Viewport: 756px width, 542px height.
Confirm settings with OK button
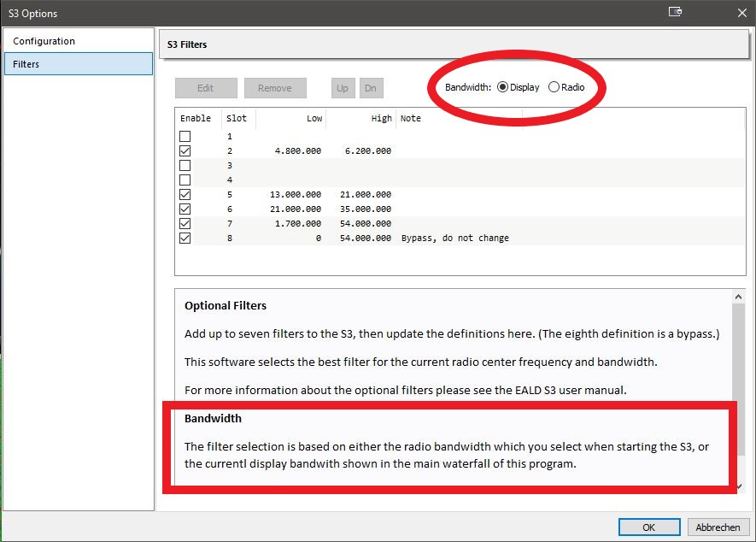click(x=649, y=527)
